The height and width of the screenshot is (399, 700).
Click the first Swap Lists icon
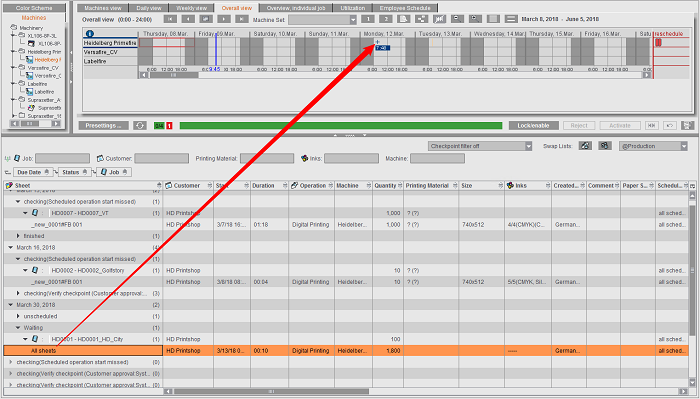(585, 146)
